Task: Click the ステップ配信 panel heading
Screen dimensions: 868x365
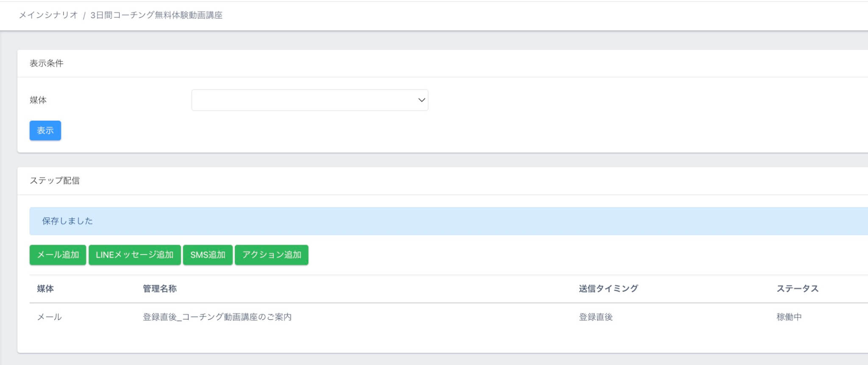Action: pos(55,181)
